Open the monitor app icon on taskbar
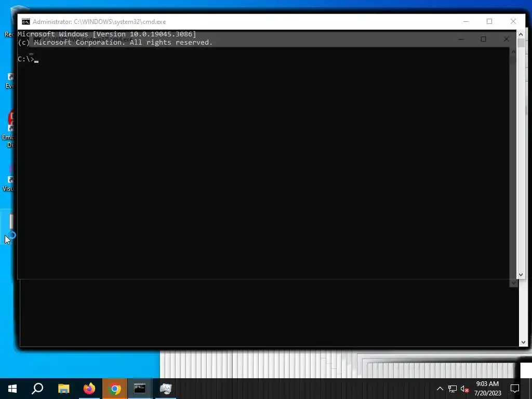The image size is (532, 399). click(166, 389)
